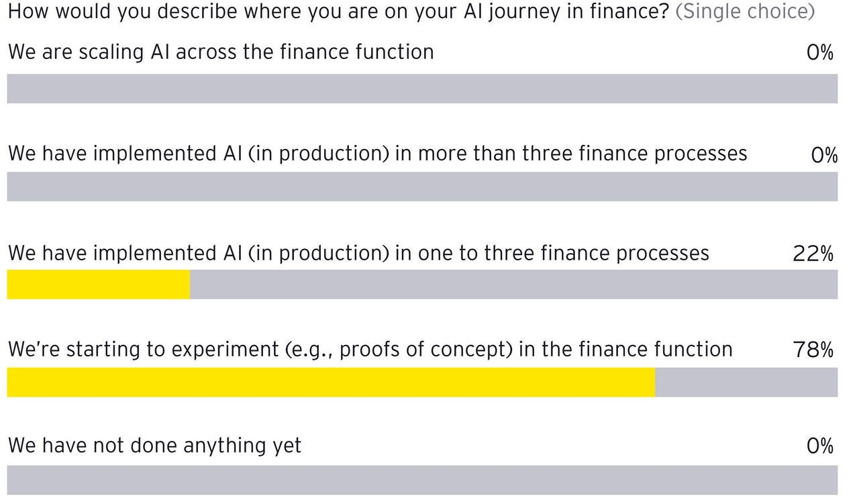Click the grey unfilled portion of the 22% bar
Viewport: 859px width, 504px height.
[513, 285]
